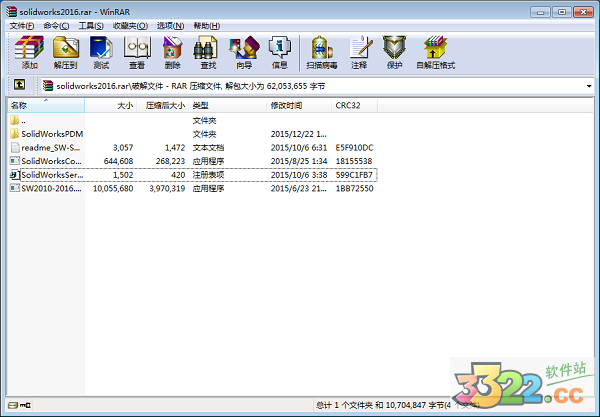Open the 帮助(H) menu
Viewport: 600px width, 417px height.
pos(206,26)
